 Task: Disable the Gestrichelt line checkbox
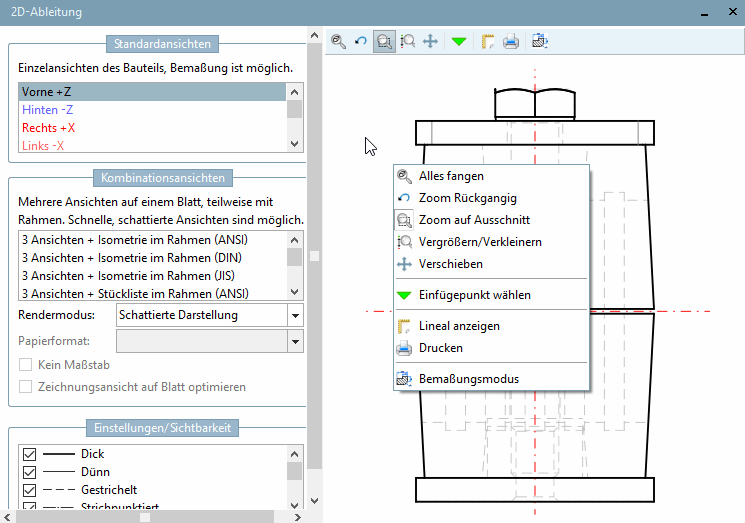tap(29, 490)
